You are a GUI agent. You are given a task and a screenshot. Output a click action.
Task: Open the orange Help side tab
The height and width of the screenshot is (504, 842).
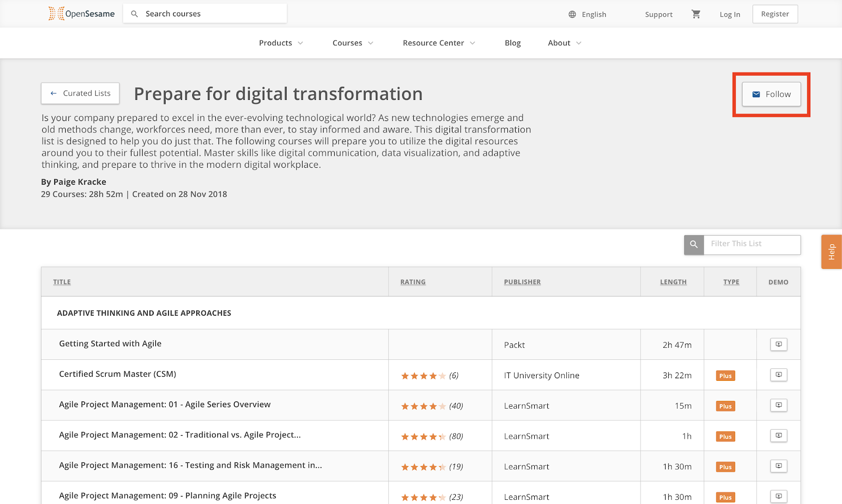(831, 252)
